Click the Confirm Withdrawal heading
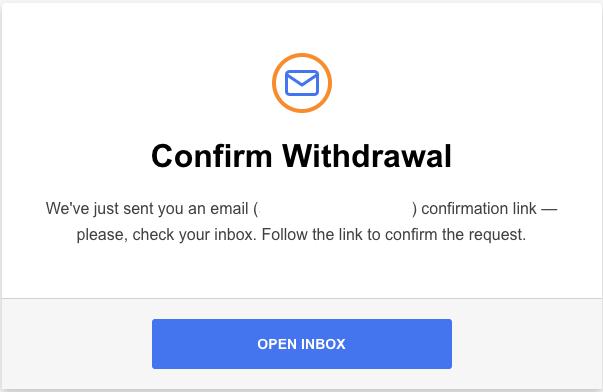Image resolution: width=603 pixels, height=392 pixels. [x=302, y=156]
